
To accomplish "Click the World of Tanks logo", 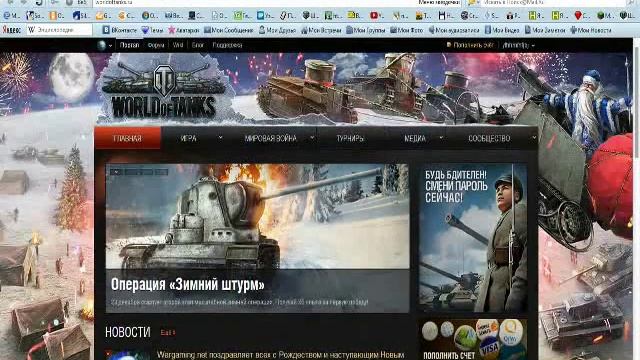I will coord(164,90).
